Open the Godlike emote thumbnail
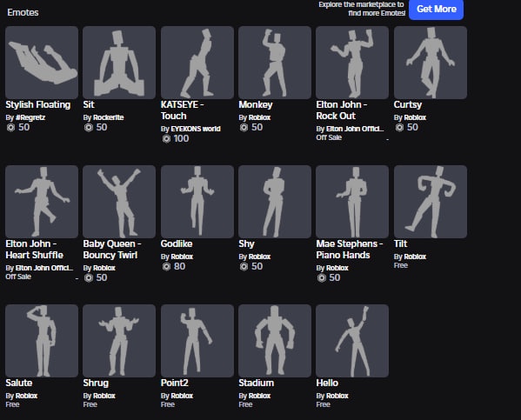This screenshot has height=420, width=521. [x=197, y=202]
